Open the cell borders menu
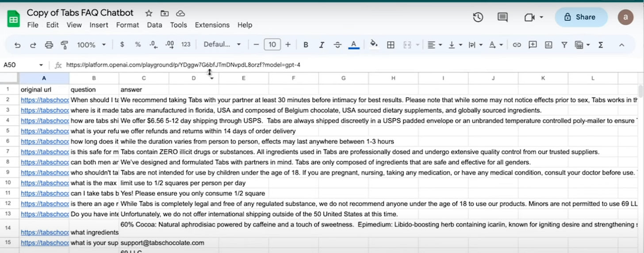Image resolution: width=644 pixels, height=253 pixels. click(x=391, y=45)
